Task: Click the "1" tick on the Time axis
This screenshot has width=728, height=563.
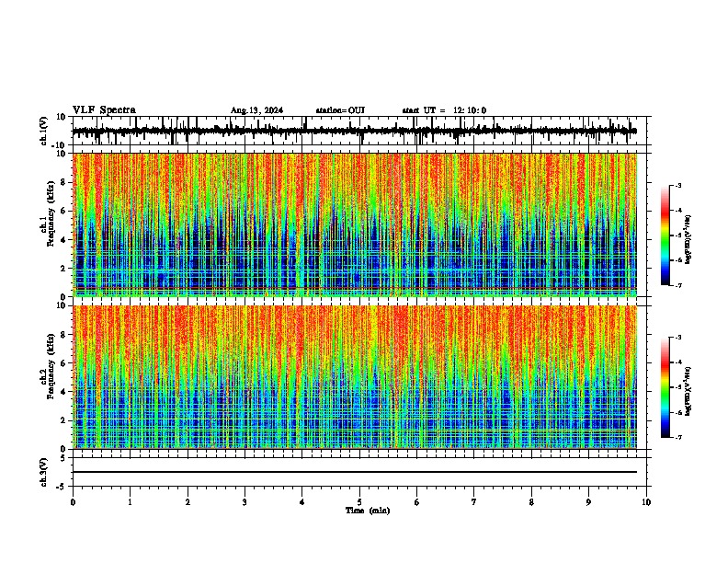Action: tap(130, 502)
